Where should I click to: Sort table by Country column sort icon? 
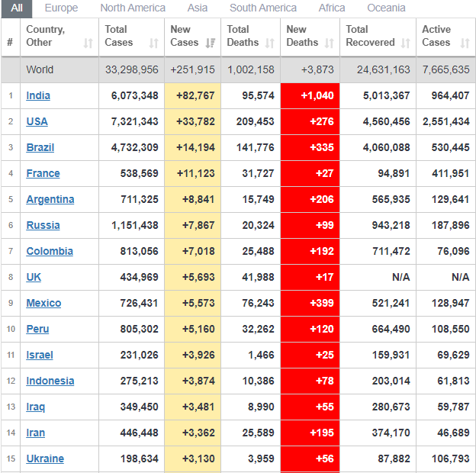[88, 43]
